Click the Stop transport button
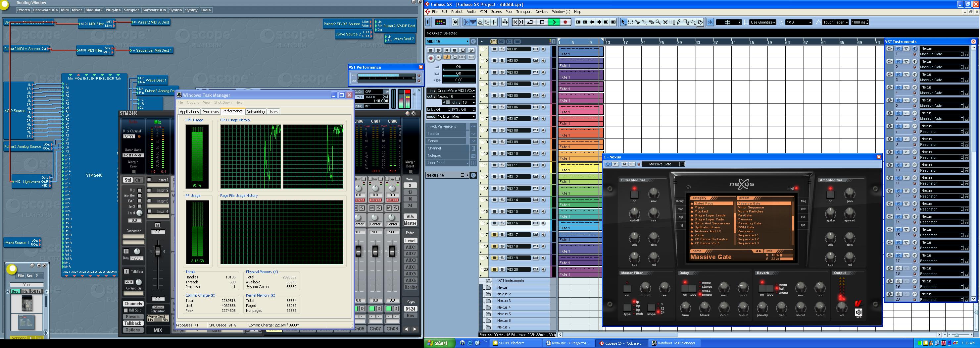The width and height of the screenshot is (980, 348). (x=542, y=22)
